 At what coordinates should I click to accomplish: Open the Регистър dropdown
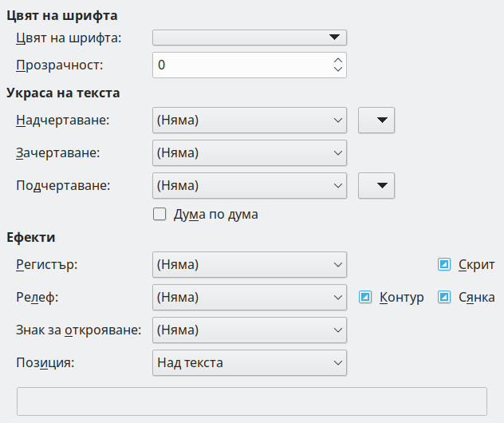250,264
